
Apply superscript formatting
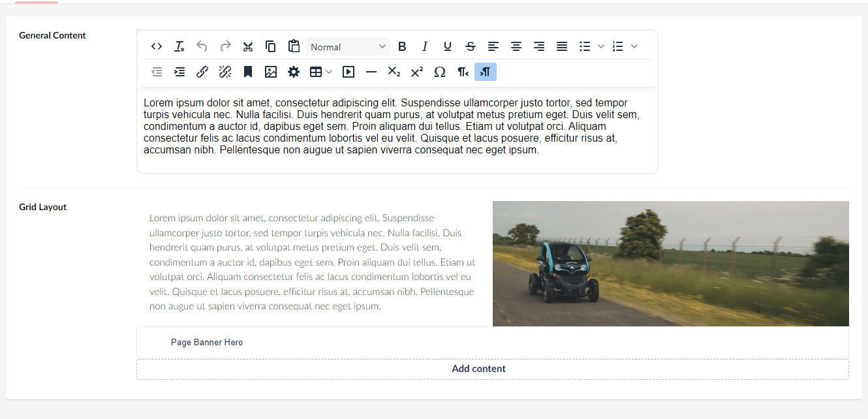417,72
